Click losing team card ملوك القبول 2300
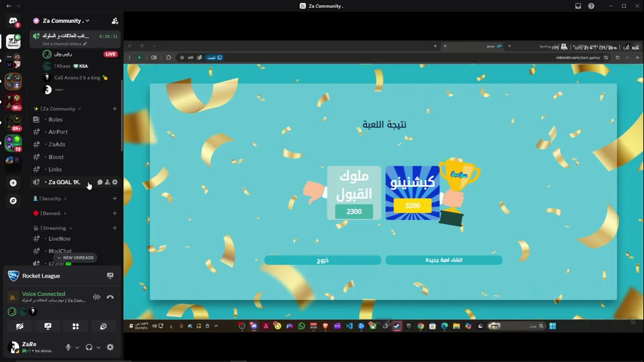Screen dimensions: 644x362 tap(354, 193)
